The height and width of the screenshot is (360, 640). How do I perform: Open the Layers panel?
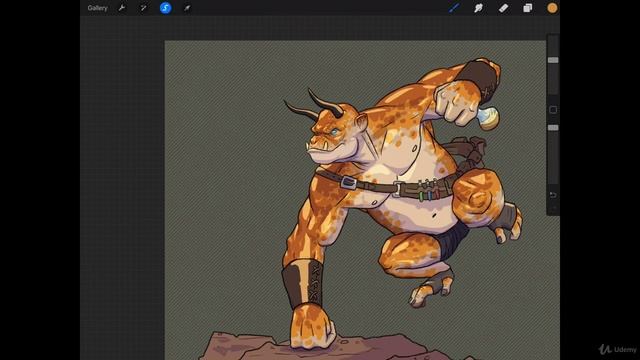[528, 8]
